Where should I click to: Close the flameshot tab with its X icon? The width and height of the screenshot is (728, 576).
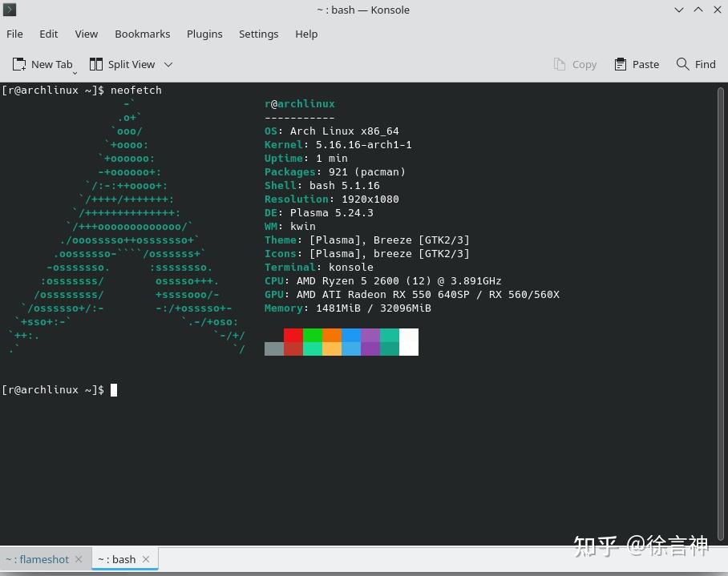click(78, 559)
